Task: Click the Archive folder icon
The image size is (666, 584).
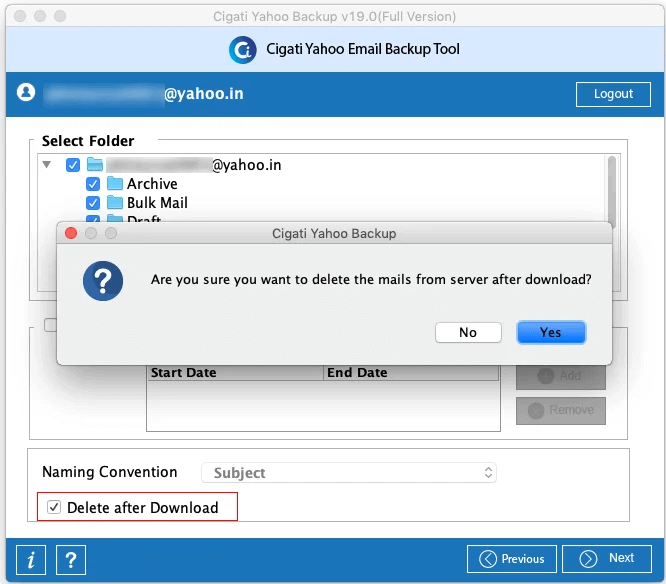Action: (x=115, y=183)
